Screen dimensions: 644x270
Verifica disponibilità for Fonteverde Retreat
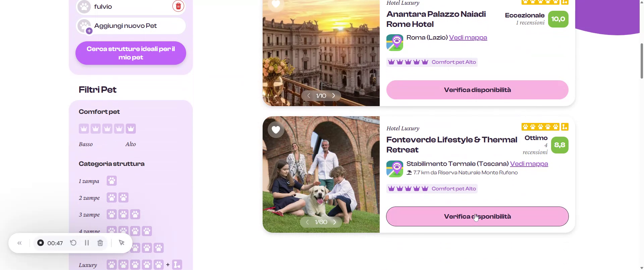(x=477, y=216)
